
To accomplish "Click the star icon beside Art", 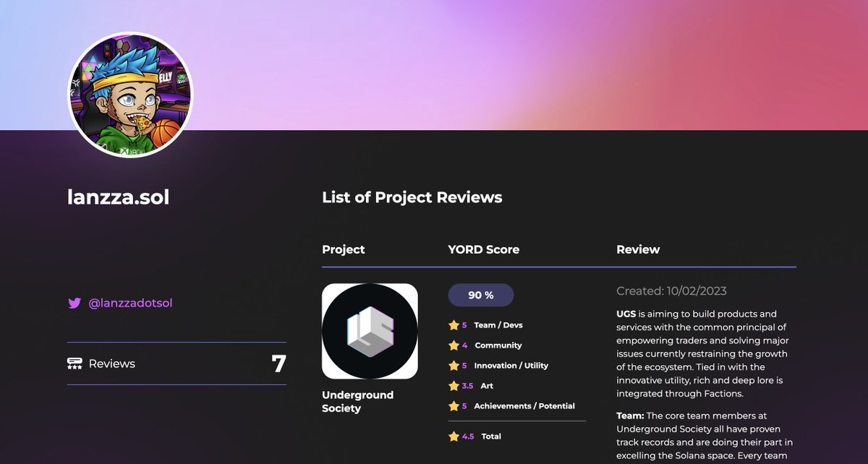I will click(x=454, y=386).
